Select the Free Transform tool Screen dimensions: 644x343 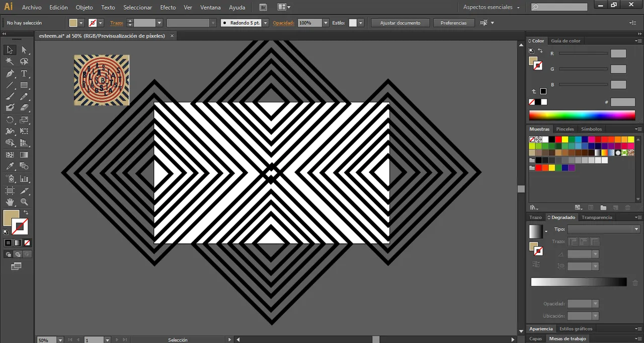24,131
